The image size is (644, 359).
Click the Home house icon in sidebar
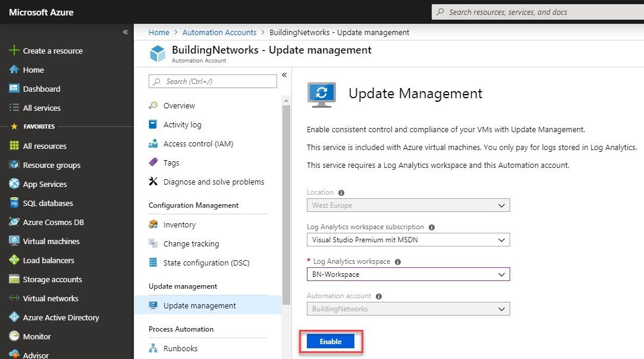click(14, 70)
